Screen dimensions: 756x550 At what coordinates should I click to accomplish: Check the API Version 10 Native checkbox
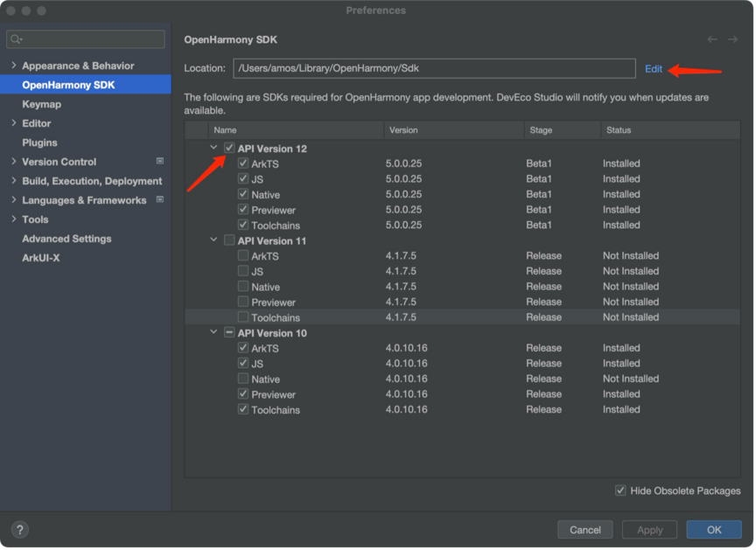pos(243,379)
